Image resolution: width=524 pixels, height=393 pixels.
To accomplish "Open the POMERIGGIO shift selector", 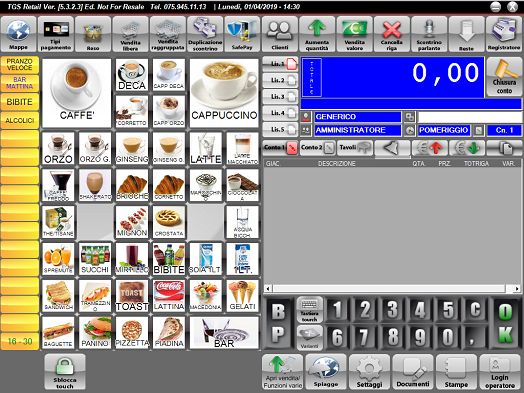I will 443,130.
